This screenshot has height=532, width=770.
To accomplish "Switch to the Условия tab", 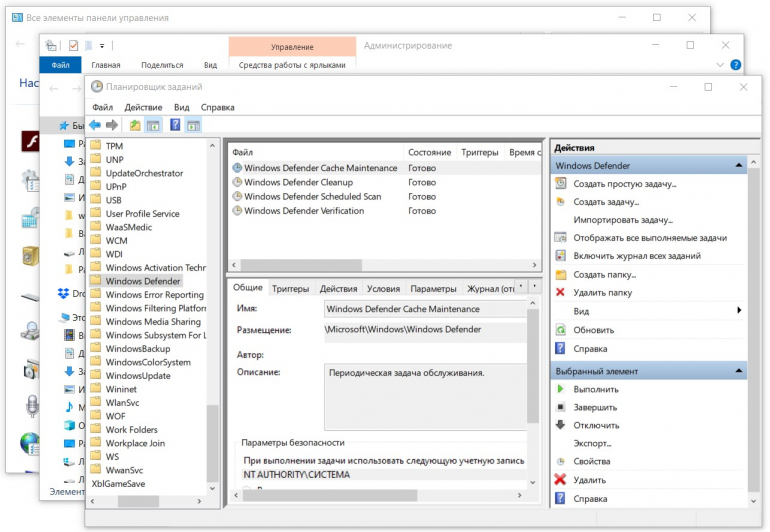I will [x=384, y=289].
